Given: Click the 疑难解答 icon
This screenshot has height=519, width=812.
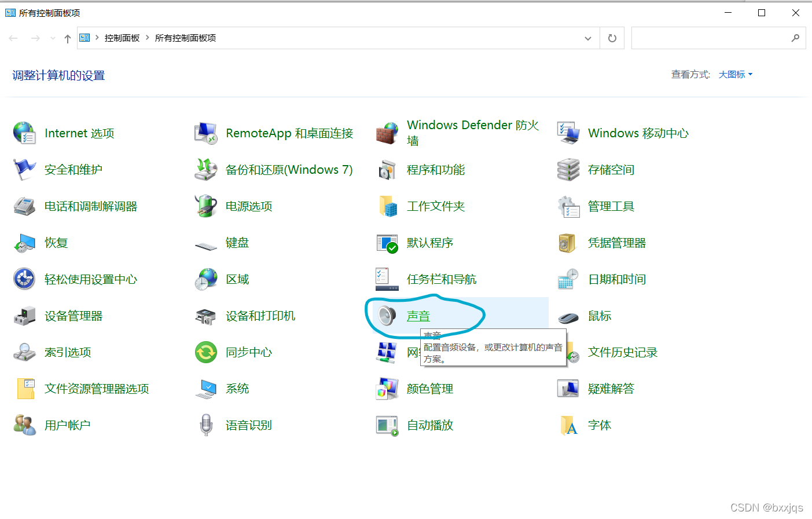Looking at the screenshot, I should [568, 389].
